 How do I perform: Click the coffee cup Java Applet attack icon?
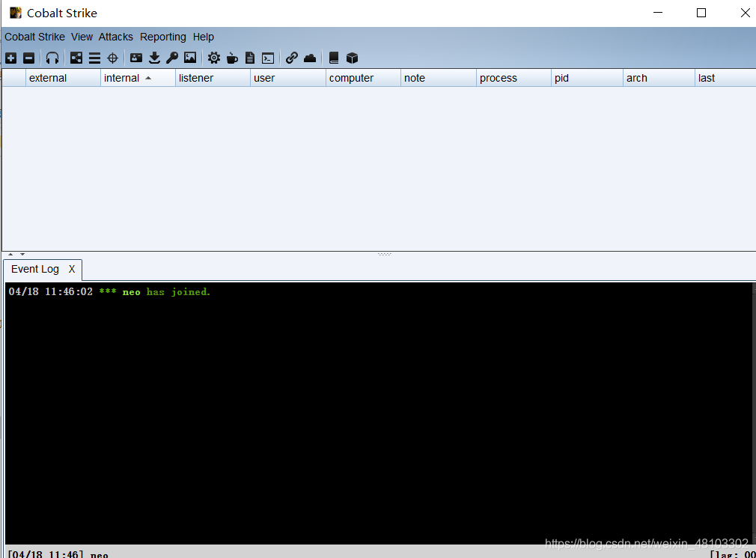tap(232, 58)
